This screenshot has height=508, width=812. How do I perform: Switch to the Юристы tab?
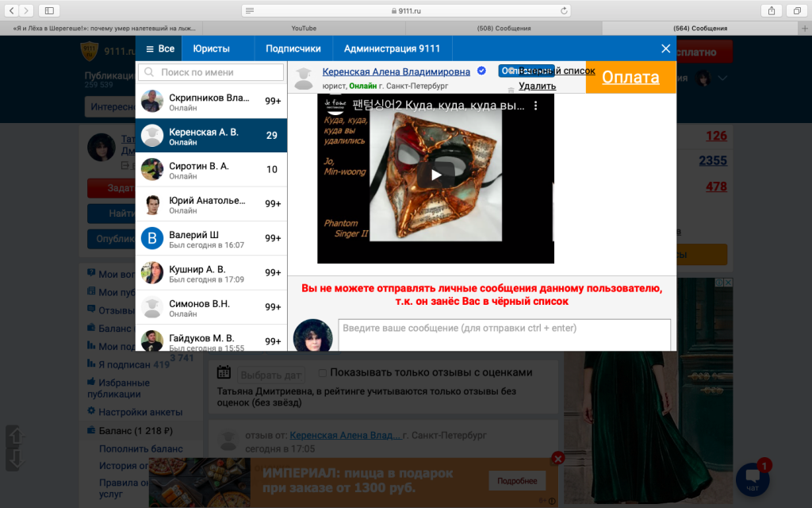(211, 48)
